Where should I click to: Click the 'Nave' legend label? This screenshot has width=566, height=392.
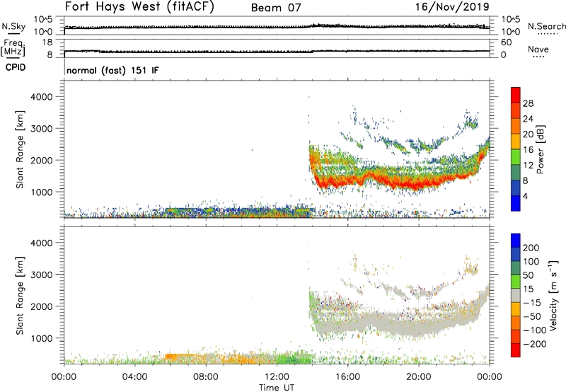538,49
